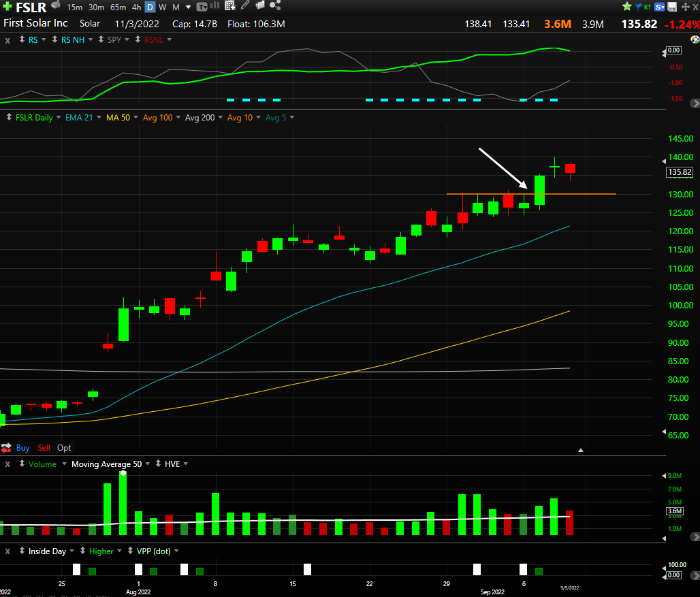Click the 3.6M volume marker on the scale
This screenshot has height=597, width=700.
pyautogui.click(x=675, y=511)
